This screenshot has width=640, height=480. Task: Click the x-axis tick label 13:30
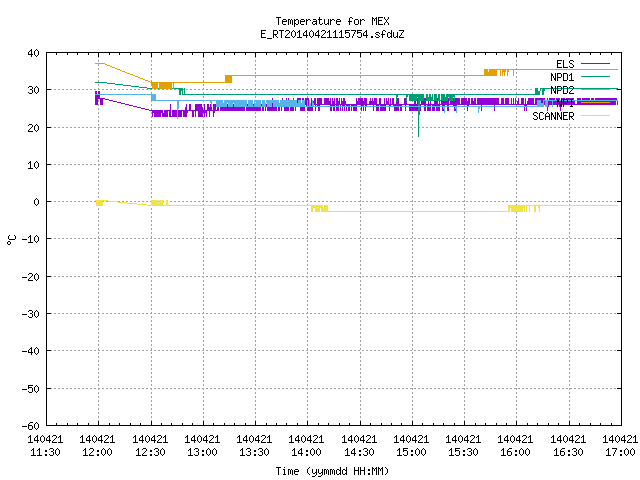point(254,452)
